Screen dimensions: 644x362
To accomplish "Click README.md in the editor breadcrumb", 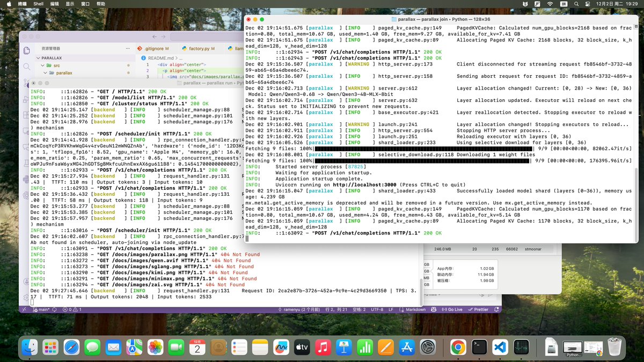I will point(160,57).
